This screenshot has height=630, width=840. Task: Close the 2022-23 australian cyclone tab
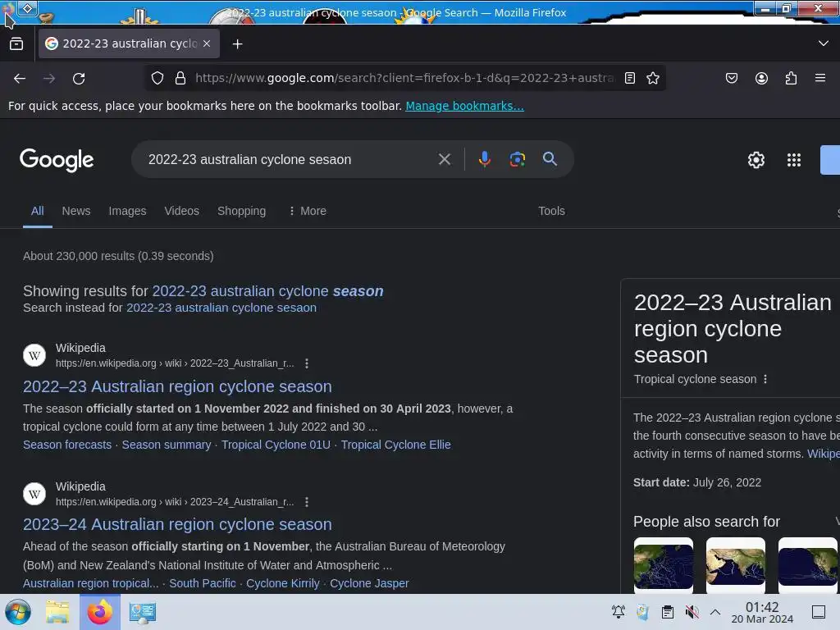click(x=207, y=43)
